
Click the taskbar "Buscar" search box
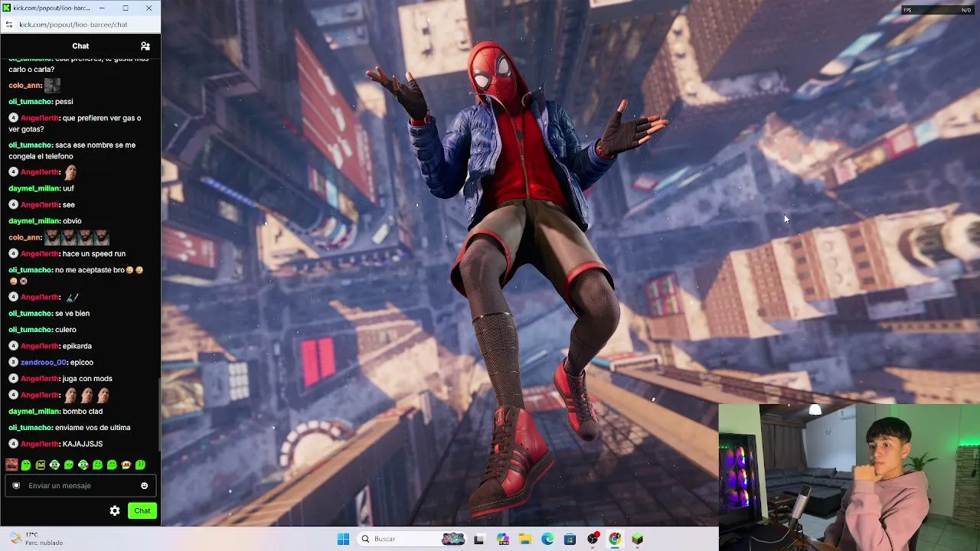[412, 539]
